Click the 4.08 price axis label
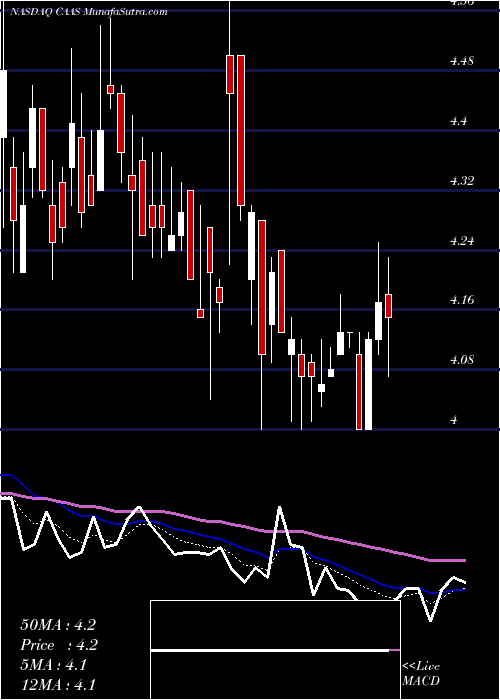Image resolution: width=500 pixels, height=700 pixels. click(462, 360)
